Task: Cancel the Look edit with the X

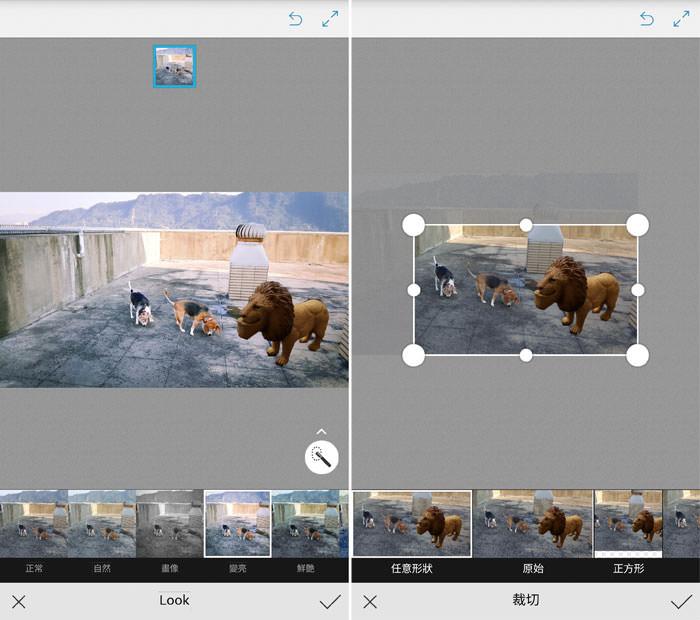Action: [x=19, y=602]
